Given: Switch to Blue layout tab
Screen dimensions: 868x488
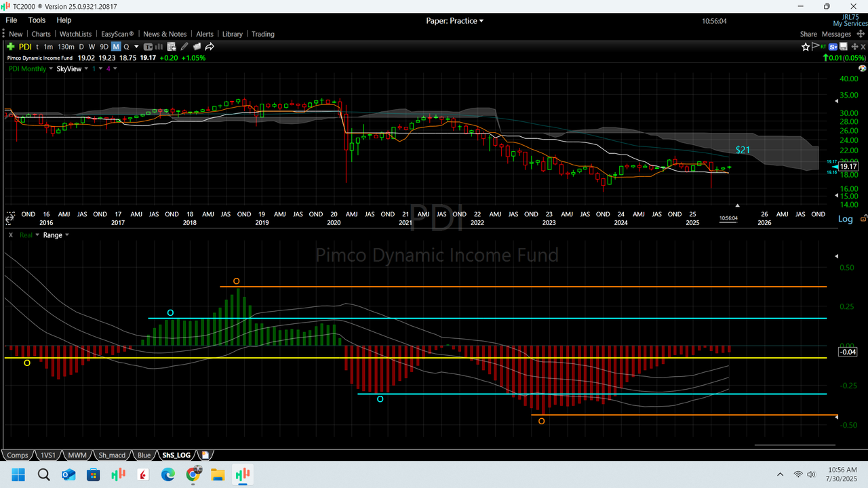Looking at the screenshot, I should (x=144, y=455).
